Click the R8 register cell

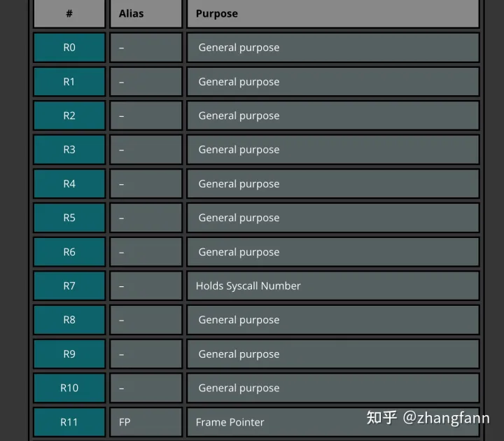(x=69, y=320)
